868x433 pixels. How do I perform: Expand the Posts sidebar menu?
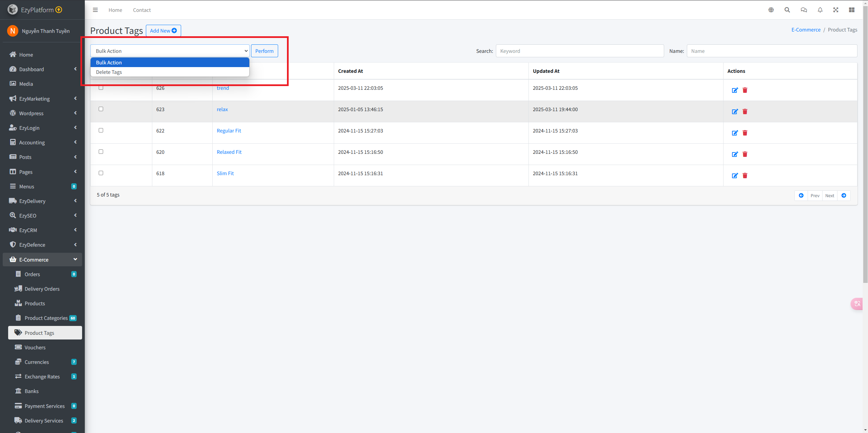42,157
